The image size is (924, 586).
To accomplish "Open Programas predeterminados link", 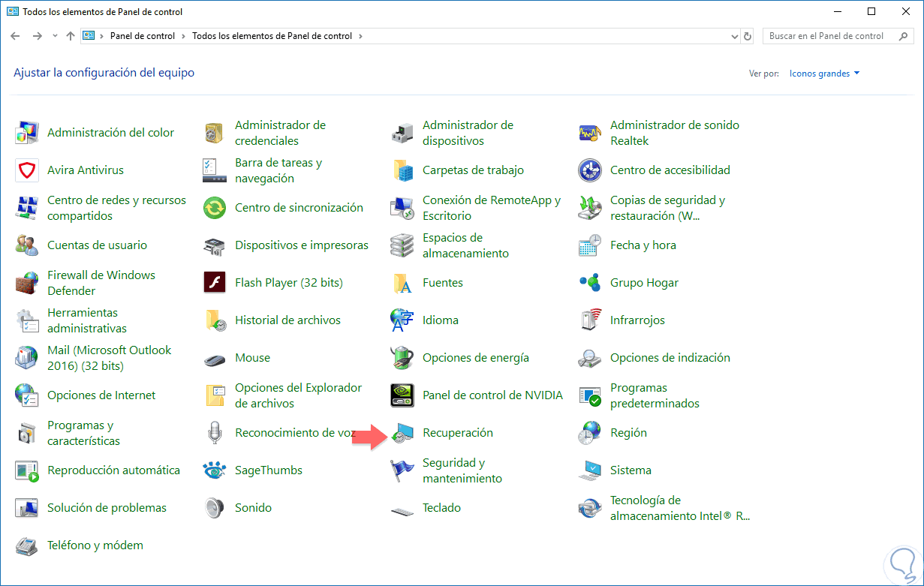I will coord(655,395).
